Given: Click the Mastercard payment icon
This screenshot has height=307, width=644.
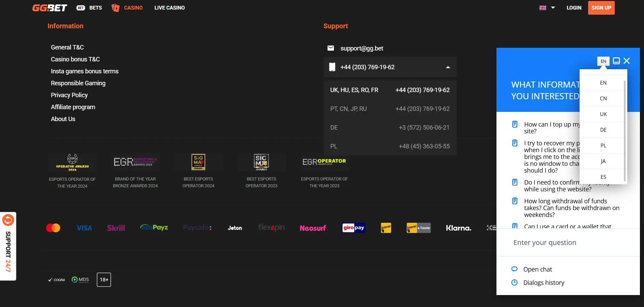Looking at the screenshot, I should (53, 228).
